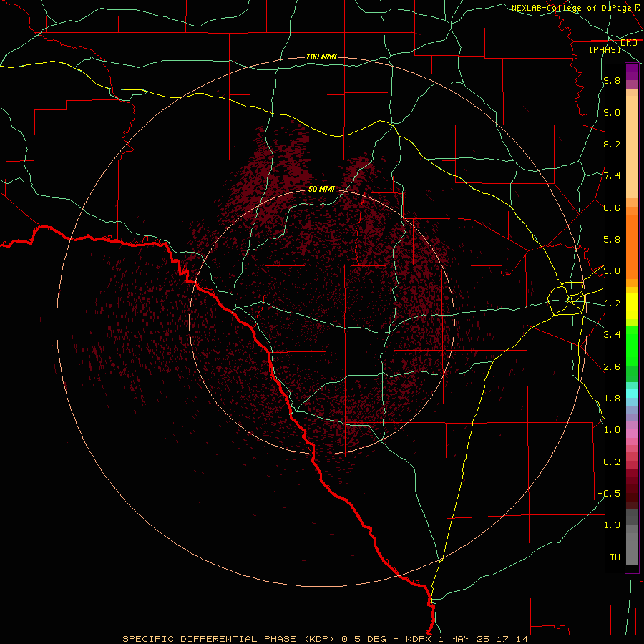Image resolution: width=644 pixels, height=644 pixels.
Task: Click the 0.2 value on the color scale
Action: click(x=612, y=462)
